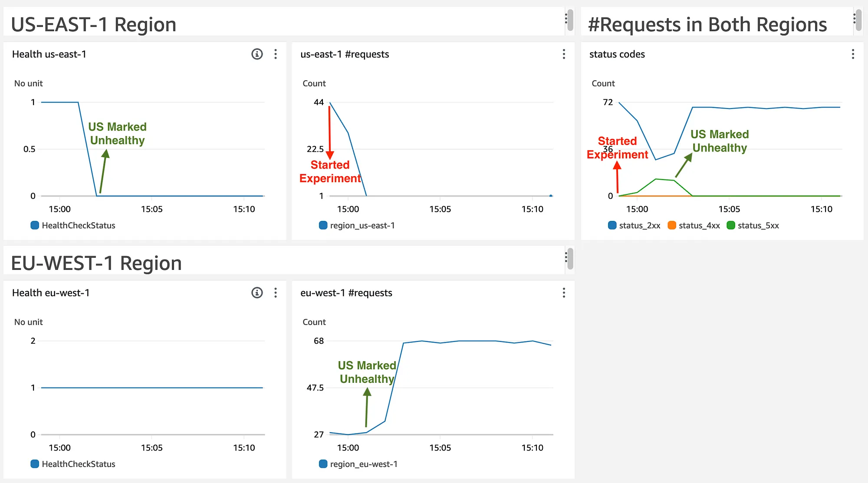The height and width of the screenshot is (483, 868).
Task: Click the 'status codes' widget title
Action: (x=617, y=54)
